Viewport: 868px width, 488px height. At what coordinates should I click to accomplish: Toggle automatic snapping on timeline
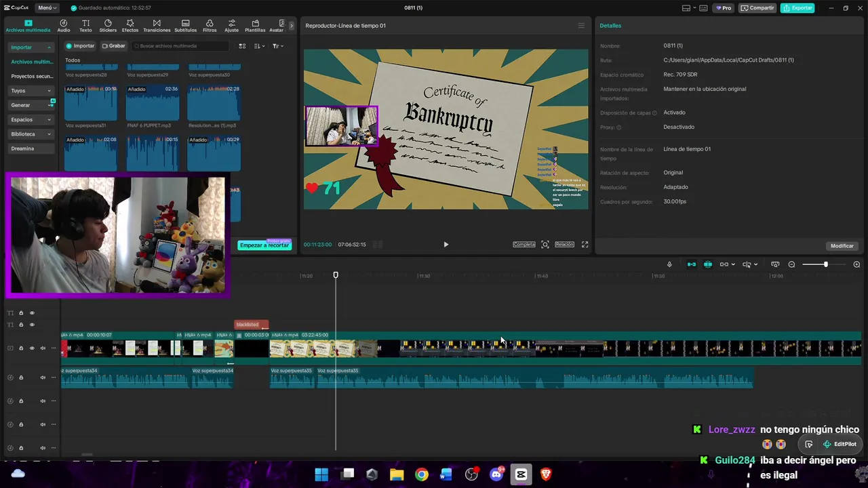pyautogui.click(x=708, y=264)
